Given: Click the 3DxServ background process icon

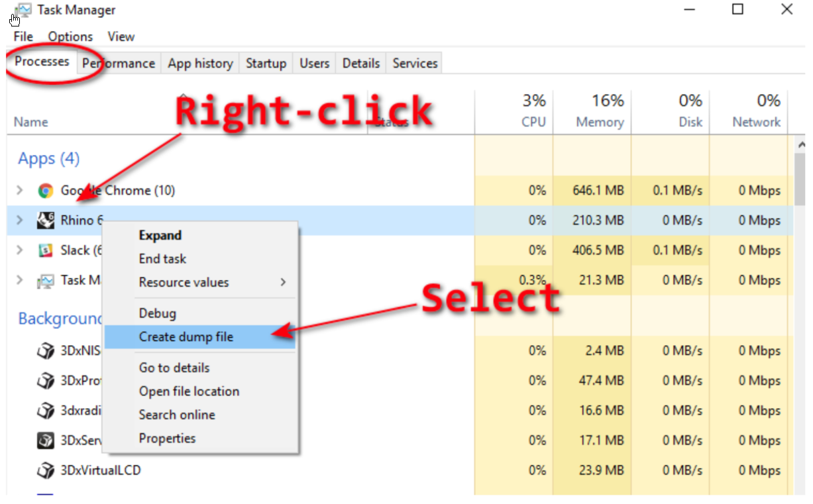Looking at the screenshot, I should pos(45,440).
